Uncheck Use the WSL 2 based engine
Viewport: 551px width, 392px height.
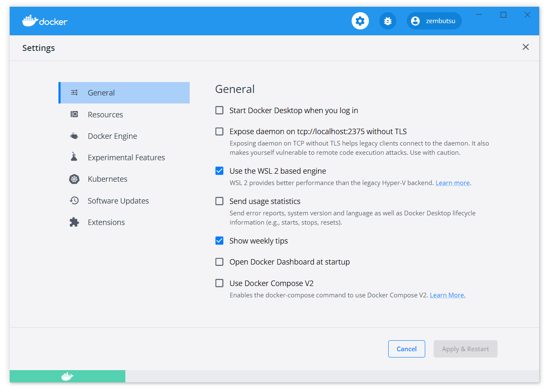pos(220,171)
